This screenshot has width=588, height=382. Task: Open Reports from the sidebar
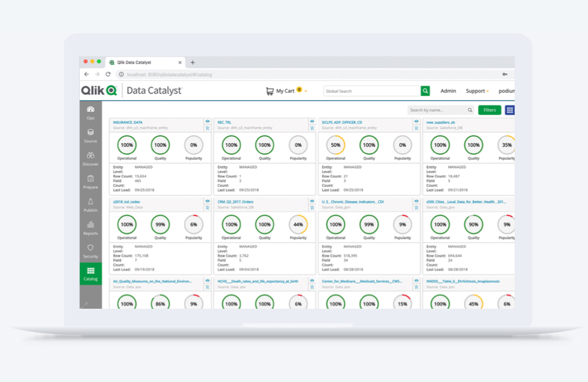click(90, 227)
